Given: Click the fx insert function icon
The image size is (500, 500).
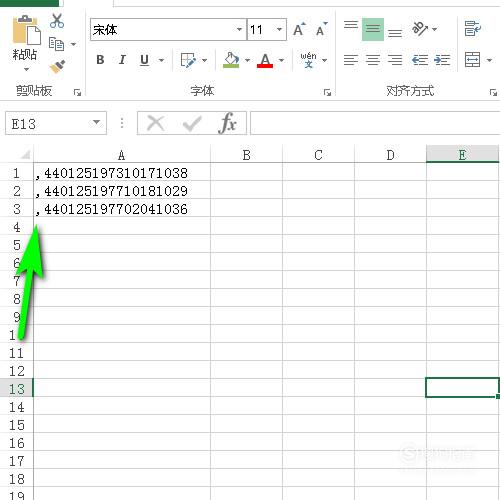Looking at the screenshot, I should (228, 123).
